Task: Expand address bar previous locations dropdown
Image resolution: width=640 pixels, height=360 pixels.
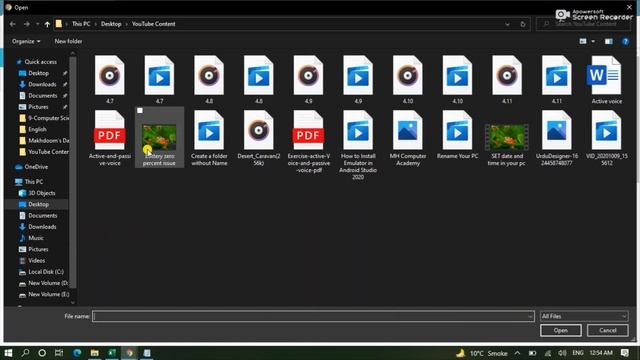Action: (x=507, y=24)
